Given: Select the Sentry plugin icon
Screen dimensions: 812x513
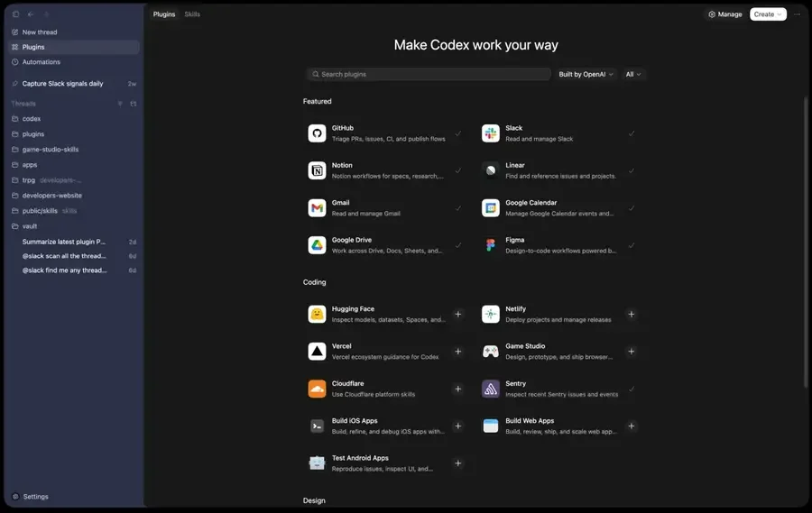Looking at the screenshot, I should tap(490, 389).
